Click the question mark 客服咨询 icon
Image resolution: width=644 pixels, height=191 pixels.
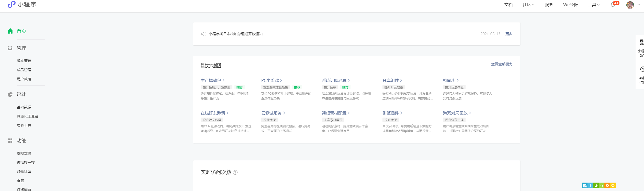pos(642,69)
